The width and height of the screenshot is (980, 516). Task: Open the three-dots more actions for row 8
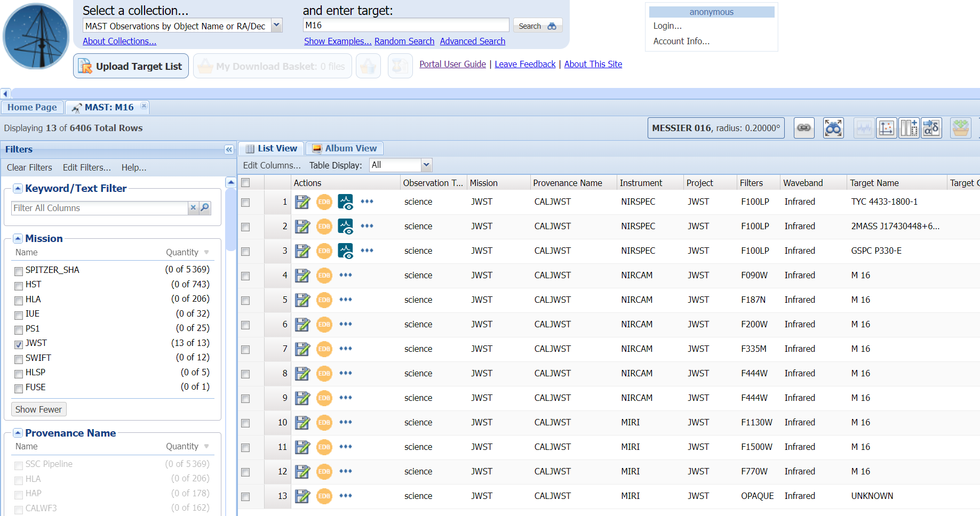(x=346, y=373)
